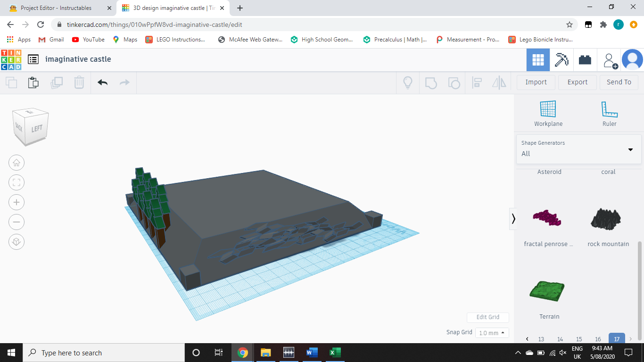644x362 pixels.
Task: Click the LEFT face of view cube
Action: pos(37,128)
